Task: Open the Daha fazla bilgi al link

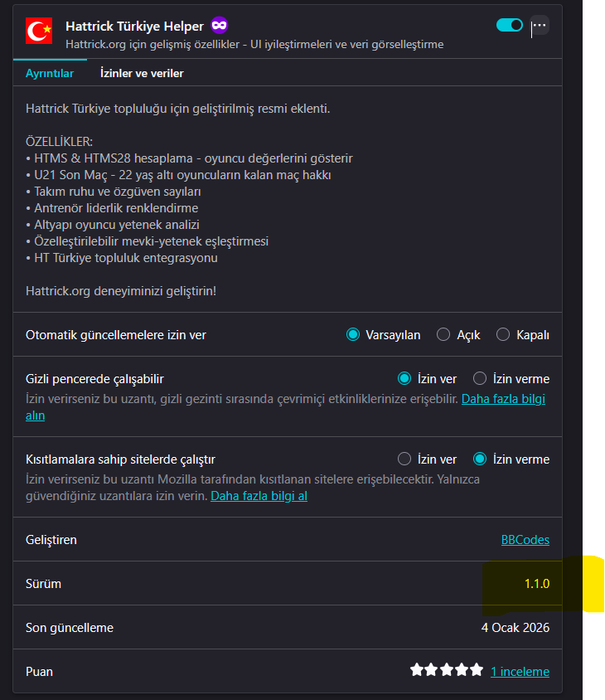Action: coord(259,496)
